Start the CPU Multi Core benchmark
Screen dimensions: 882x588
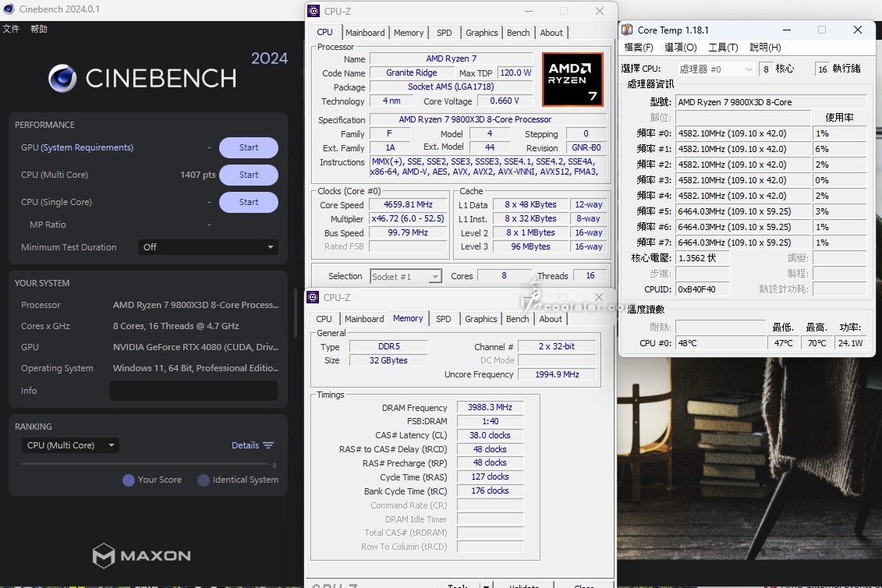(x=249, y=175)
